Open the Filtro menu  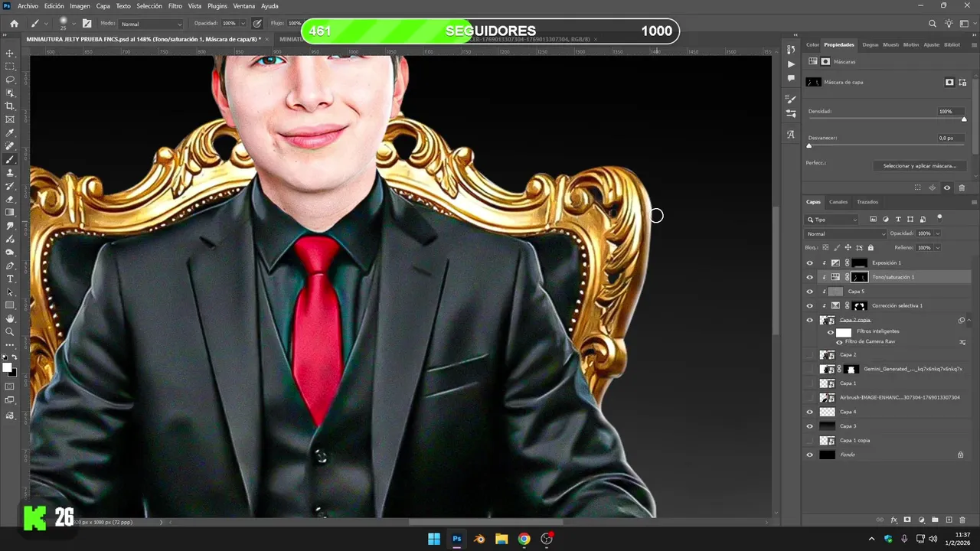pyautogui.click(x=175, y=6)
